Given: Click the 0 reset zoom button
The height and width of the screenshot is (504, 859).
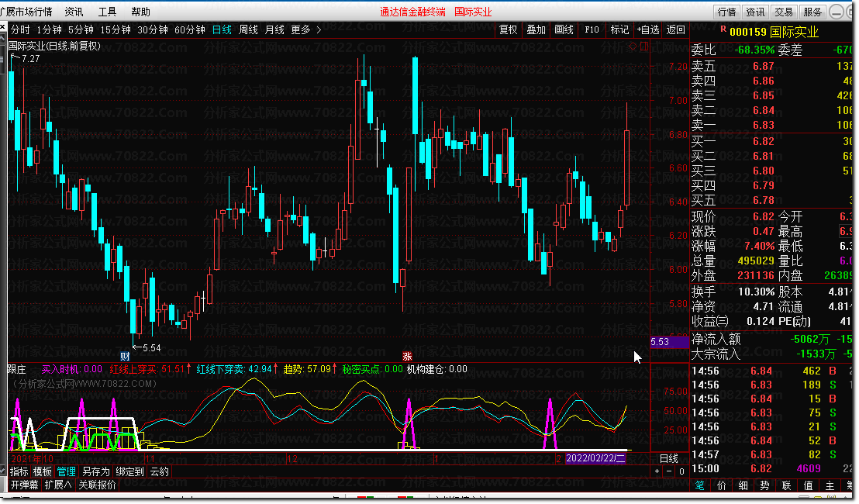Looking at the screenshot, I should point(681,471).
